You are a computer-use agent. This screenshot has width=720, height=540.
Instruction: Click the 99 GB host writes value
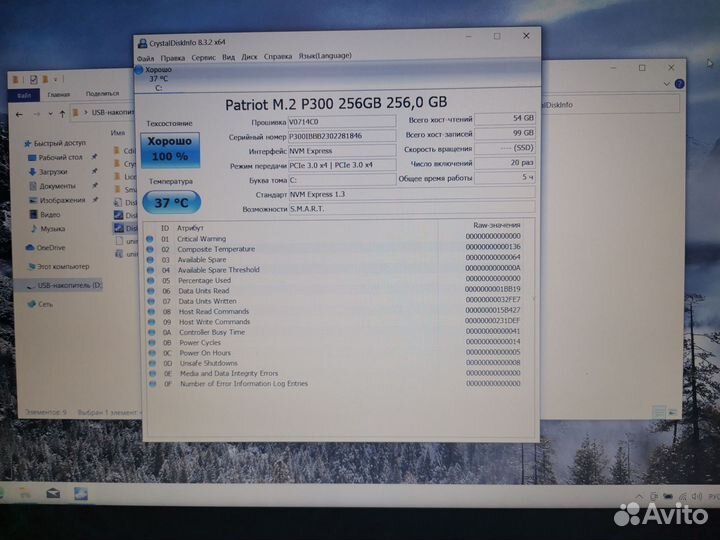505,133
